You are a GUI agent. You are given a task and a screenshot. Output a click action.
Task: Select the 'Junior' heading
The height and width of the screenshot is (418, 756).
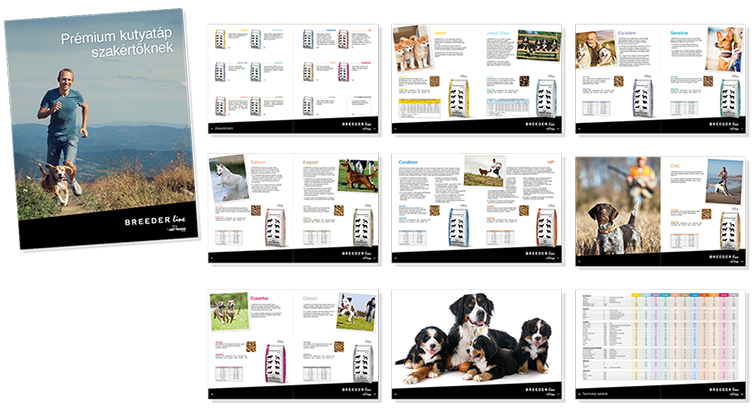[x=440, y=33]
